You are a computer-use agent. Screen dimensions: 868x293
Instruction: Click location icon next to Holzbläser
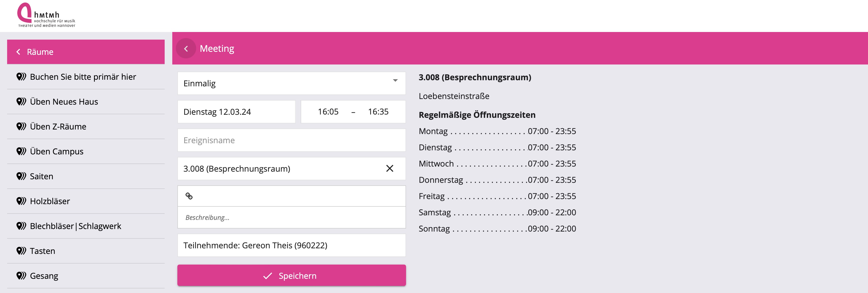21,201
